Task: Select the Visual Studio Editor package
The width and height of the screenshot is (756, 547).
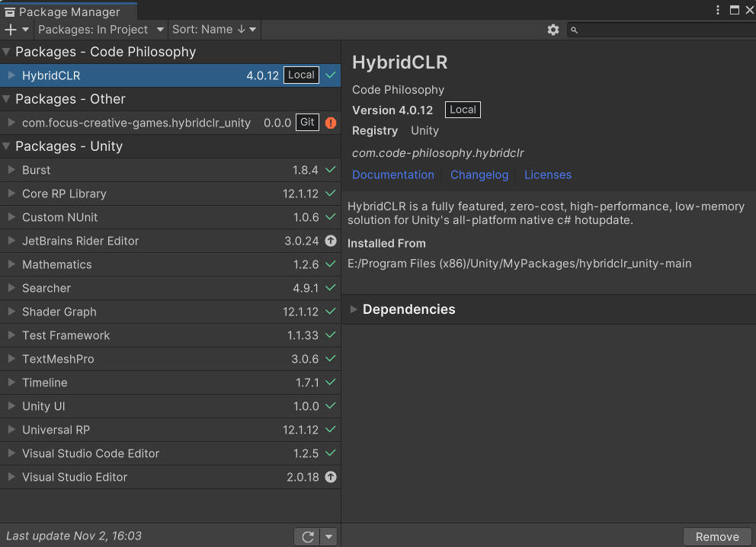Action: [x=170, y=477]
